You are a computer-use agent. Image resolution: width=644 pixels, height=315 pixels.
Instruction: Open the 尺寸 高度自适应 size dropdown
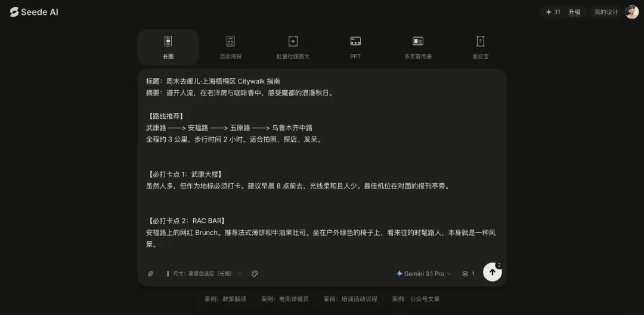204,273
